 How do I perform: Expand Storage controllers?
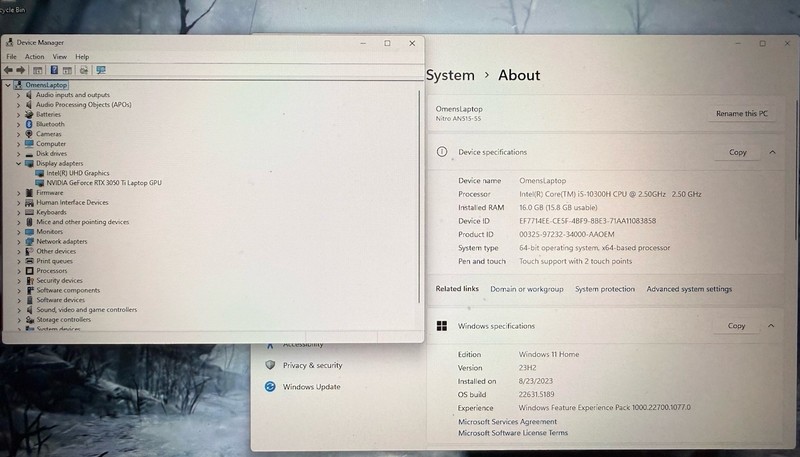pos(18,320)
